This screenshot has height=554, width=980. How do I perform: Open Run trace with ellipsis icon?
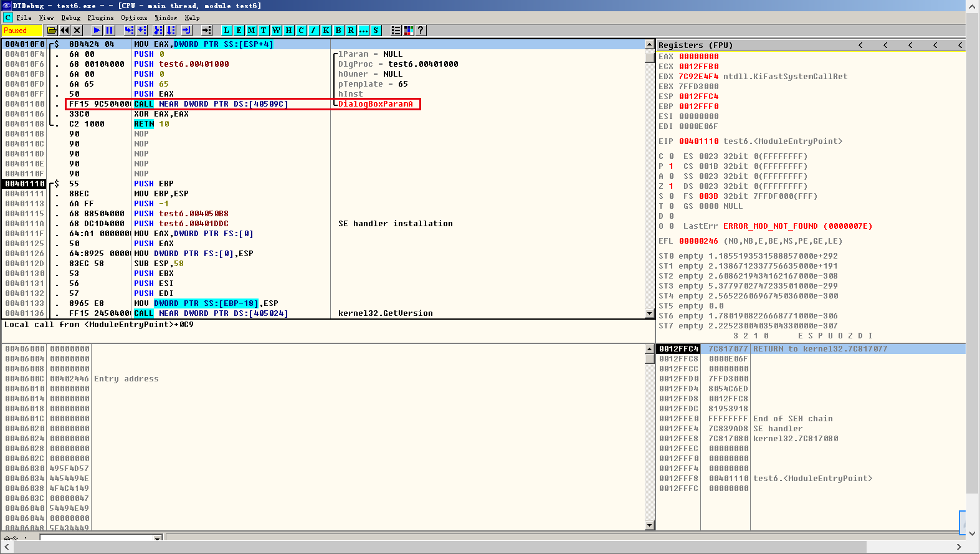[363, 30]
